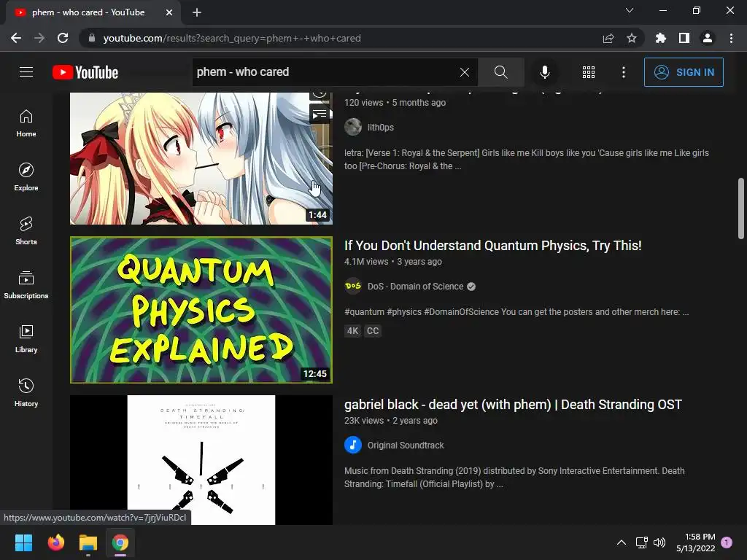Share this page from the address bar

pyautogui.click(x=608, y=38)
